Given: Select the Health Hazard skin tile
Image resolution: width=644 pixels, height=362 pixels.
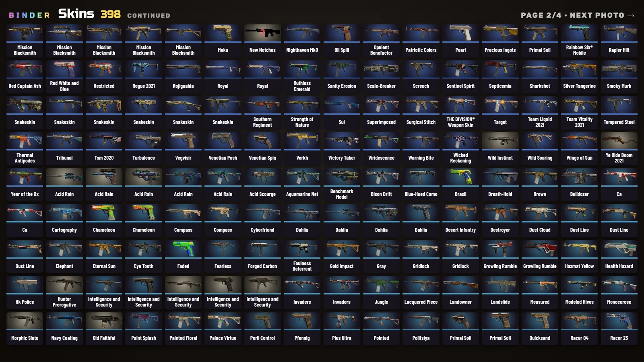Looking at the screenshot, I should click(x=619, y=257).
